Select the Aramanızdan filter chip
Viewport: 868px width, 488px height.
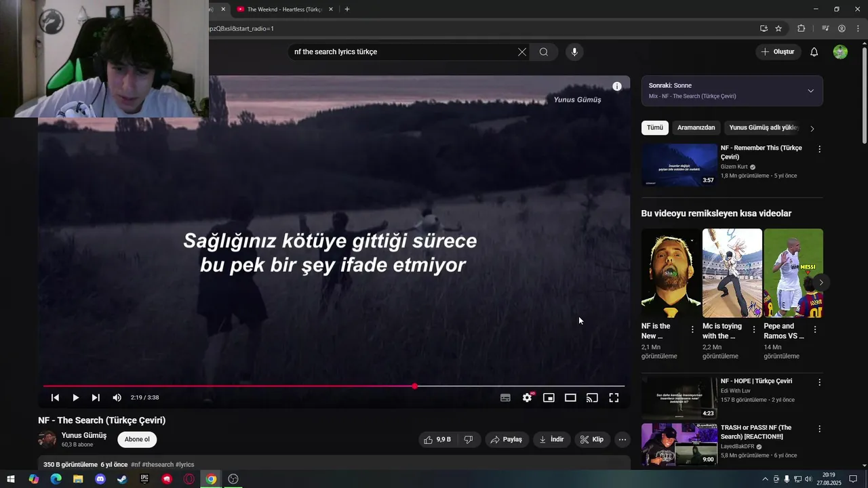coord(696,127)
